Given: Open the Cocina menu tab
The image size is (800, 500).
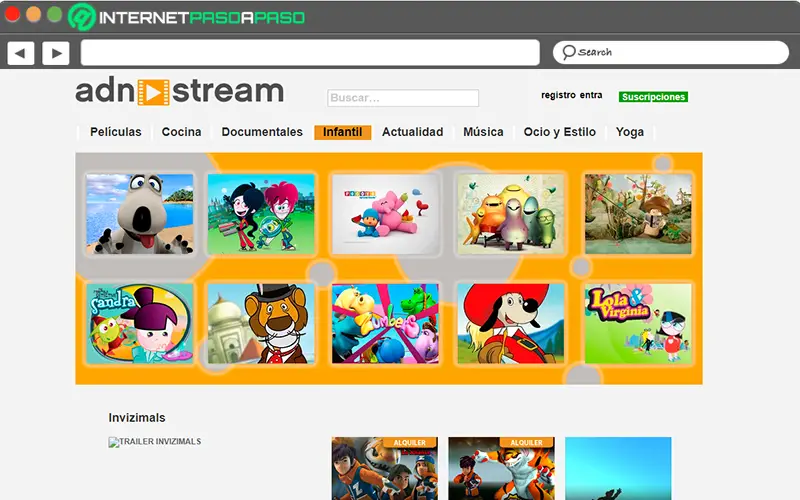Looking at the screenshot, I should click(181, 132).
